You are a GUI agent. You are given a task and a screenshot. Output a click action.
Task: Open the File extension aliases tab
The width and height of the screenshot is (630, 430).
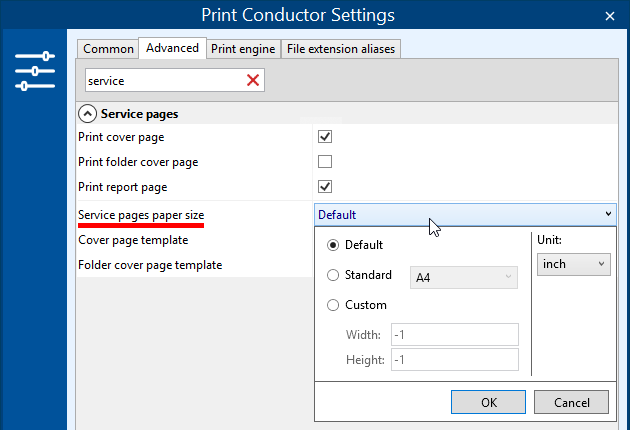[341, 49]
